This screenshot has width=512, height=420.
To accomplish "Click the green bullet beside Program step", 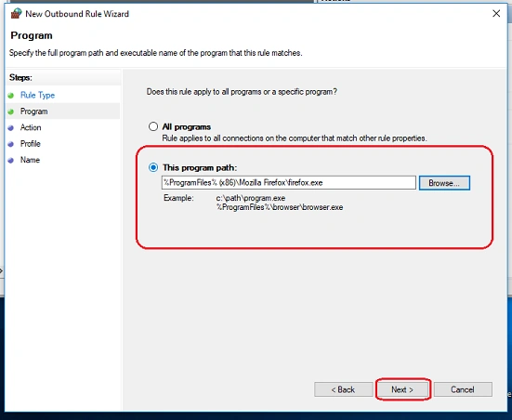I will point(11,112).
